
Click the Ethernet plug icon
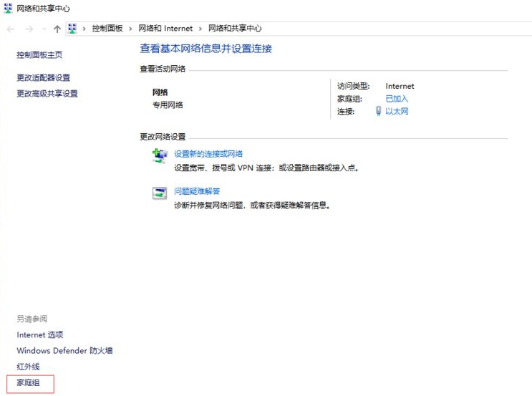click(x=378, y=110)
